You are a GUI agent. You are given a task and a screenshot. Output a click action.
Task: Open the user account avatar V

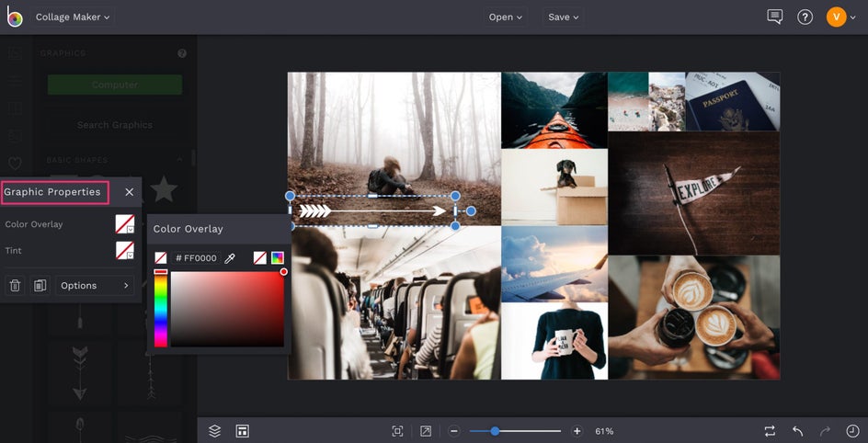click(836, 17)
